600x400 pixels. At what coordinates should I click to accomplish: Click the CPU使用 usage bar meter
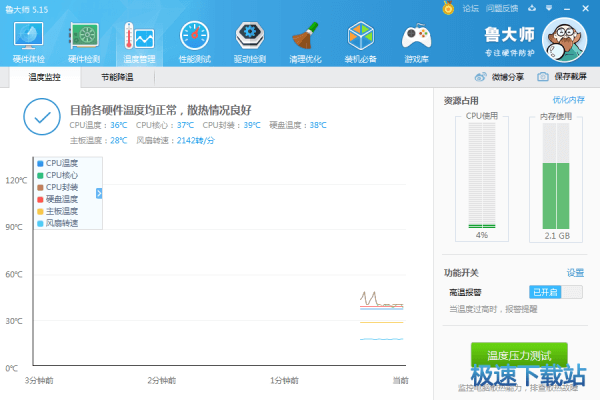click(x=482, y=175)
